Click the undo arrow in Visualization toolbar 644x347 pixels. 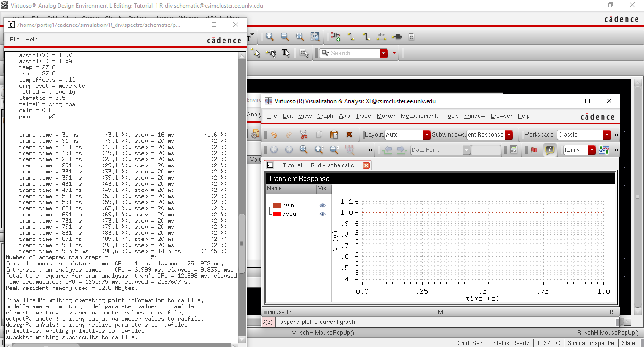coord(274,135)
